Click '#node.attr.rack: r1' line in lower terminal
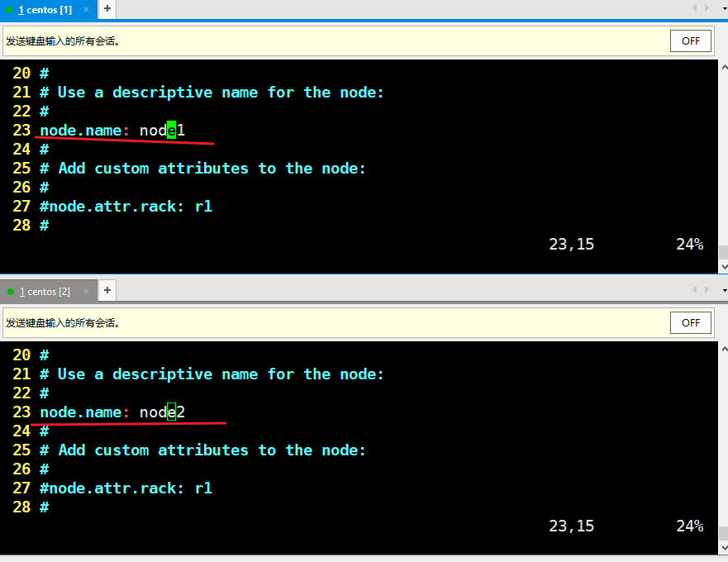Viewport: 728px width, 562px height. coord(126,488)
